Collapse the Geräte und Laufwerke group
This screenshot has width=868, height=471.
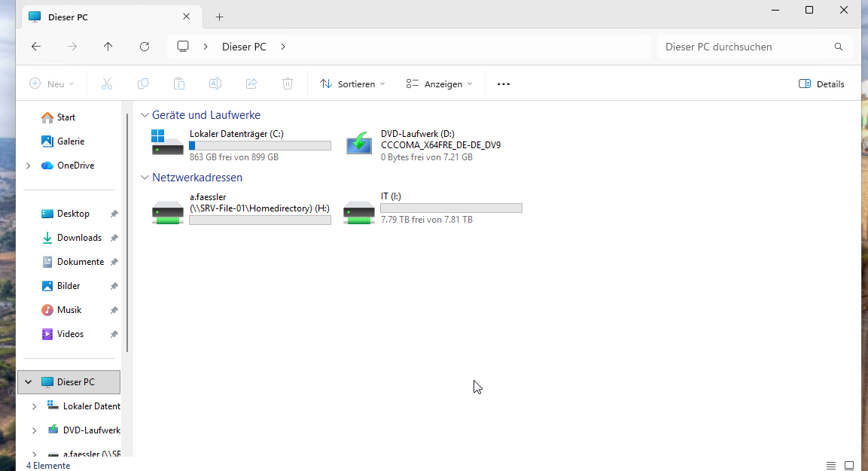click(145, 115)
